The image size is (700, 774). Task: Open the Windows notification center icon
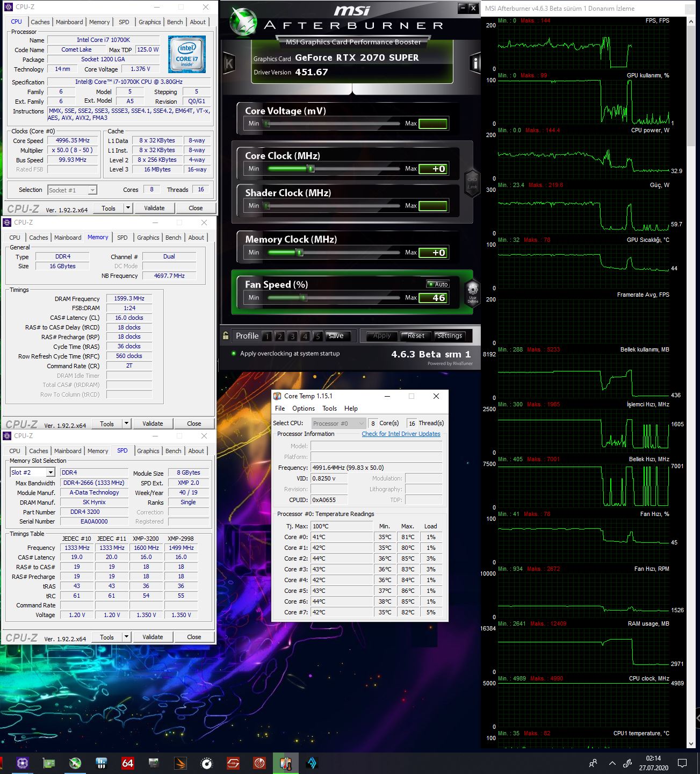tap(682, 763)
